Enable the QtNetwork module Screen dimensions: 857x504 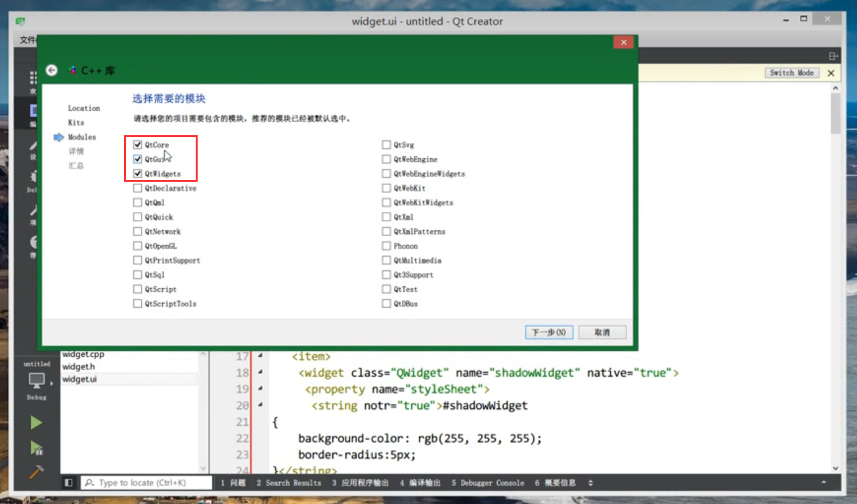(138, 232)
